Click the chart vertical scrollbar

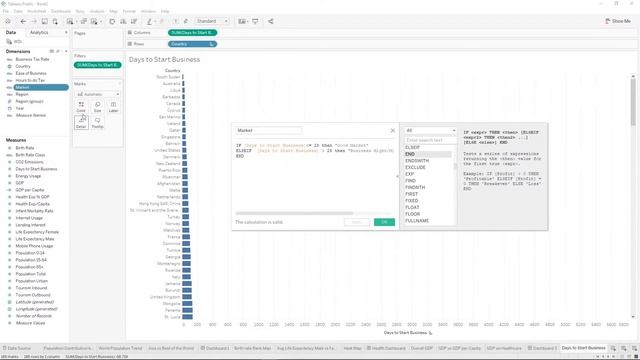point(633,102)
